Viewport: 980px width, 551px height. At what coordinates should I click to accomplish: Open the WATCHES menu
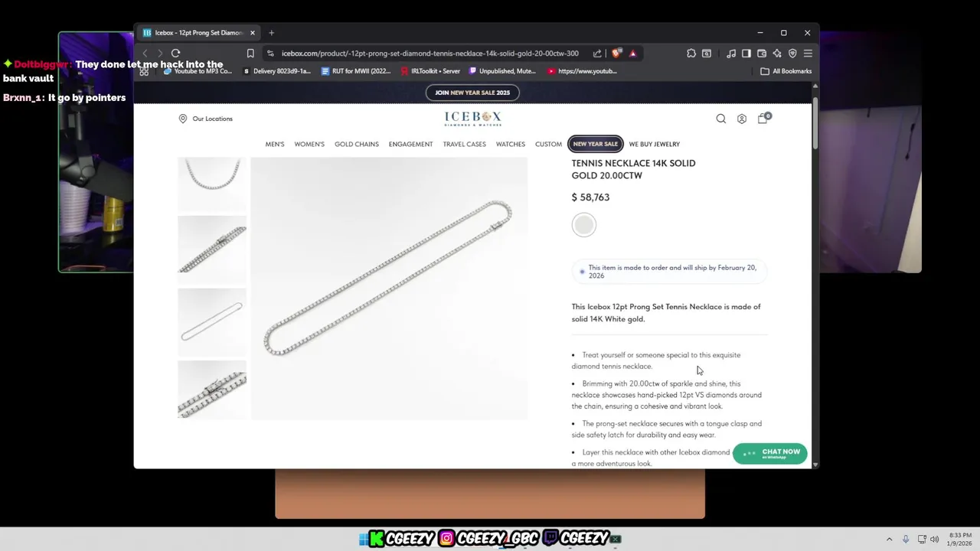(511, 144)
